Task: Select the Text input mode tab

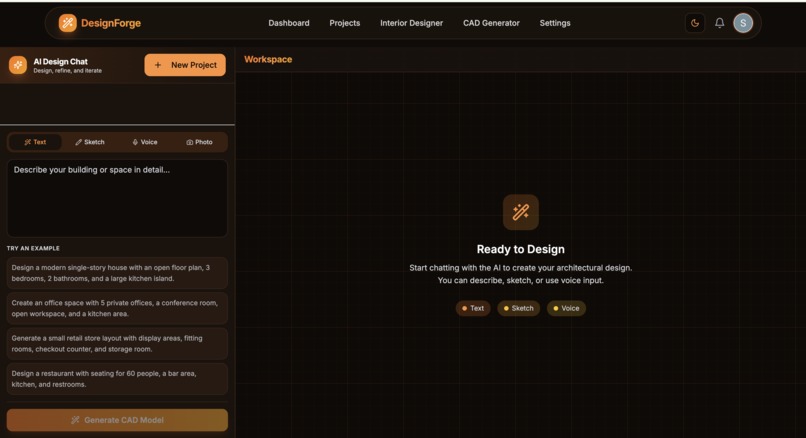Action: click(x=35, y=142)
